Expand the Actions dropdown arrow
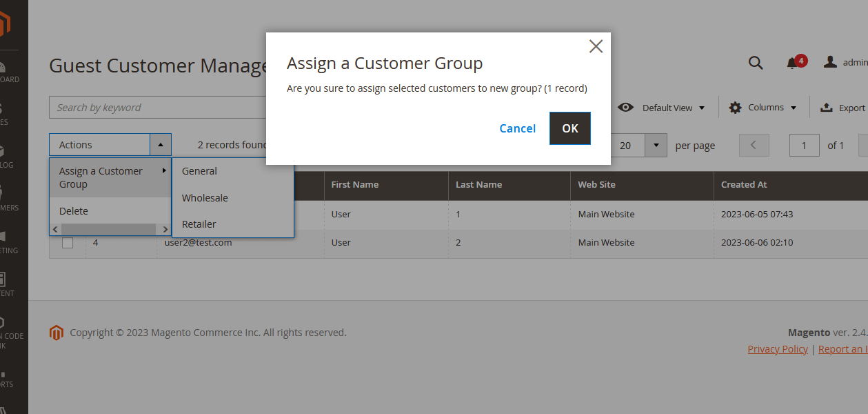The width and height of the screenshot is (868, 414). 160,145
